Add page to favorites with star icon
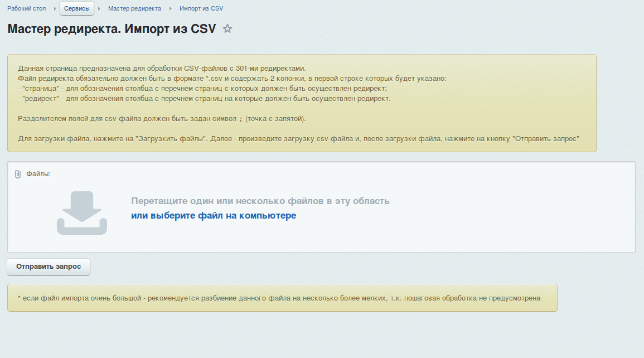 tap(227, 29)
